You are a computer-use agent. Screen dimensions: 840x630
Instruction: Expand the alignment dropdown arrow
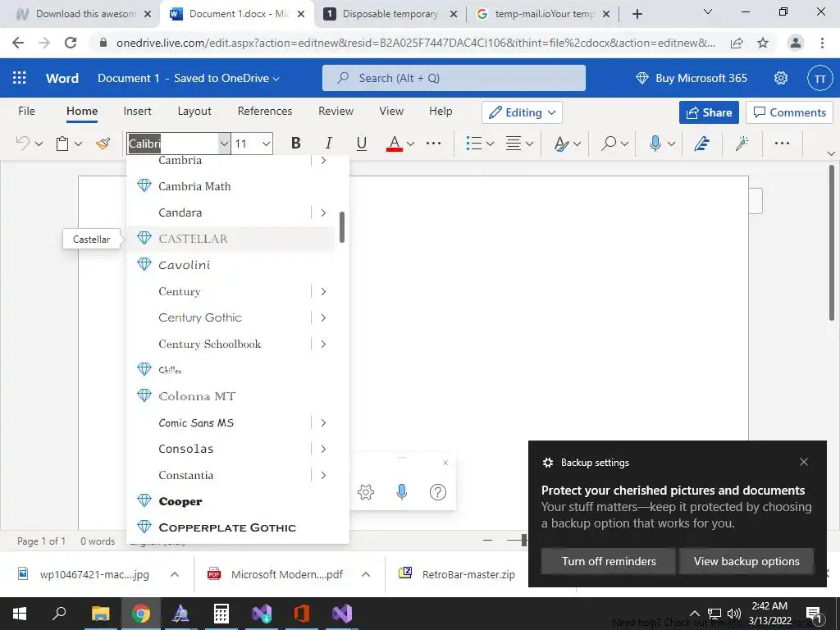tap(529, 144)
